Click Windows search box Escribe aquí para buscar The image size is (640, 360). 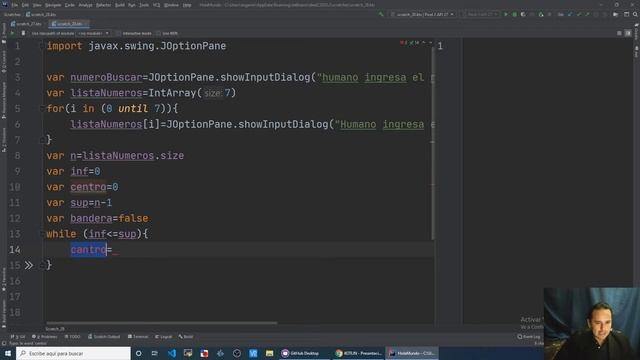(x=73, y=353)
